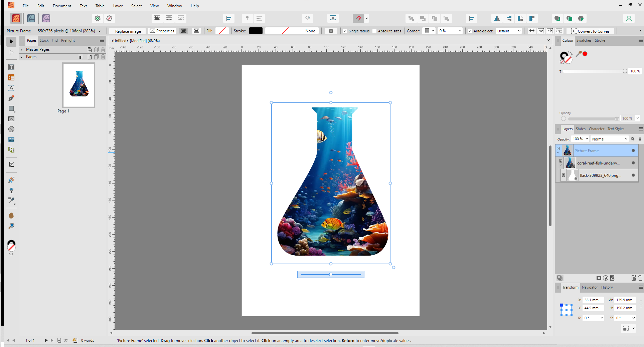Image resolution: width=644 pixels, height=347 pixels.
Task: Enable the Absolute sizes checkbox
Action: click(374, 31)
